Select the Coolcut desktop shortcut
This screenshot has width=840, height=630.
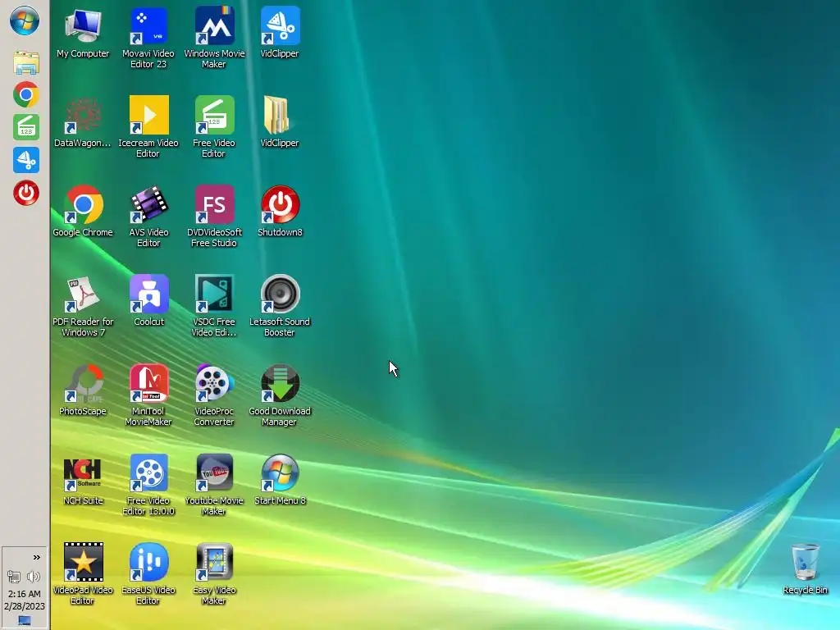pos(148,300)
